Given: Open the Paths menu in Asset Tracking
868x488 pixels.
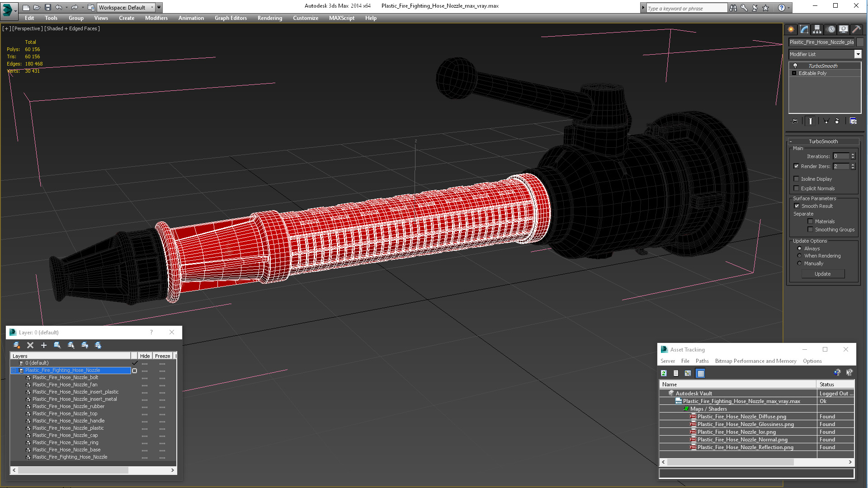Looking at the screenshot, I should tap(702, 361).
